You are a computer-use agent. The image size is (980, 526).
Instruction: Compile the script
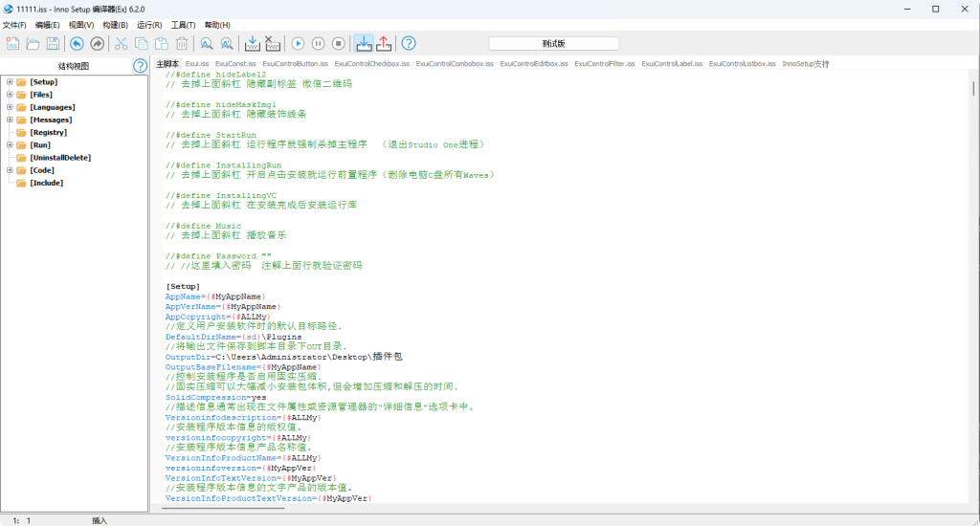click(252, 44)
